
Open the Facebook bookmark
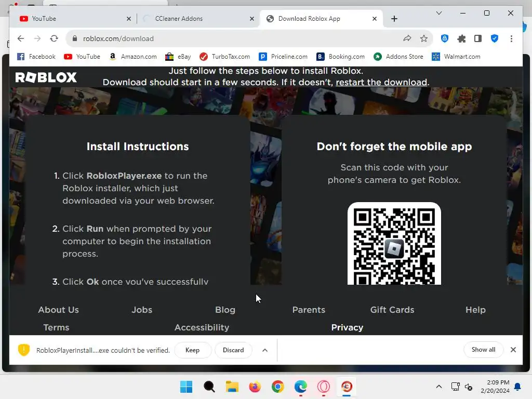36,57
